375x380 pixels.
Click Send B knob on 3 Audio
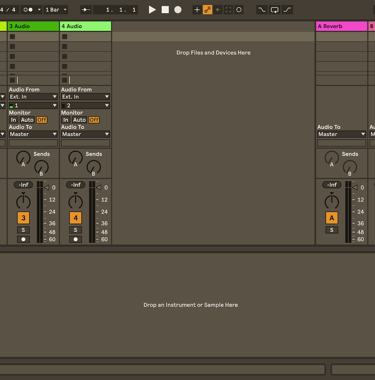click(41, 167)
